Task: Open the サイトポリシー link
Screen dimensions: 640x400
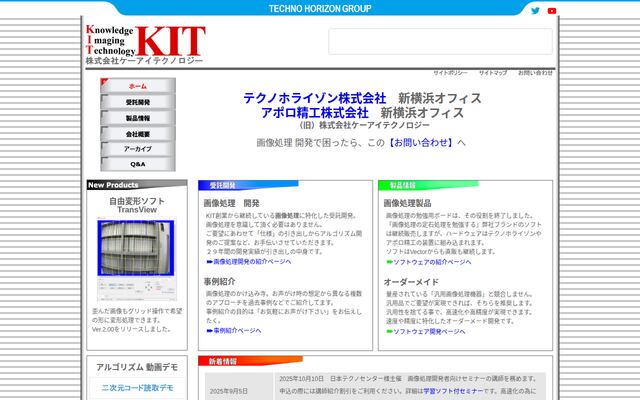Action: 450,73
